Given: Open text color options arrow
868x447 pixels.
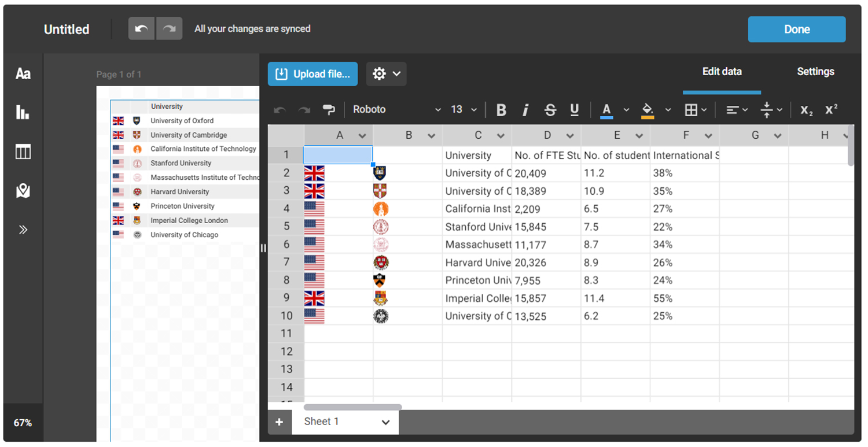Looking at the screenshot, I should click(626, 110).
